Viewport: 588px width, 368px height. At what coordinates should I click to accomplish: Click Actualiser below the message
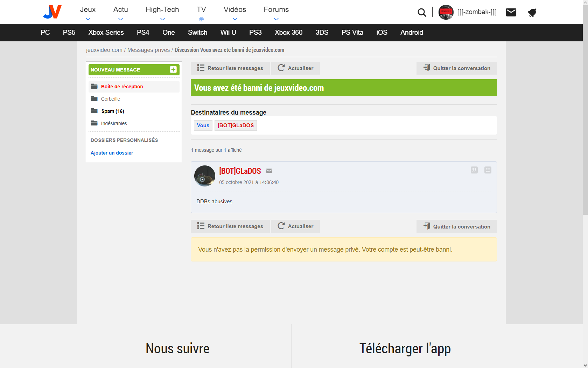coord(295,226)
